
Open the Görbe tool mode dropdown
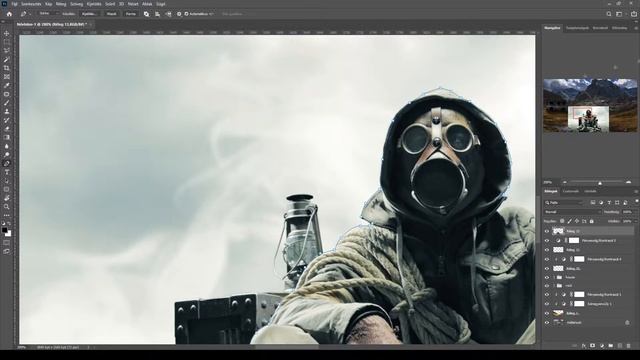(x=49, y=14)
